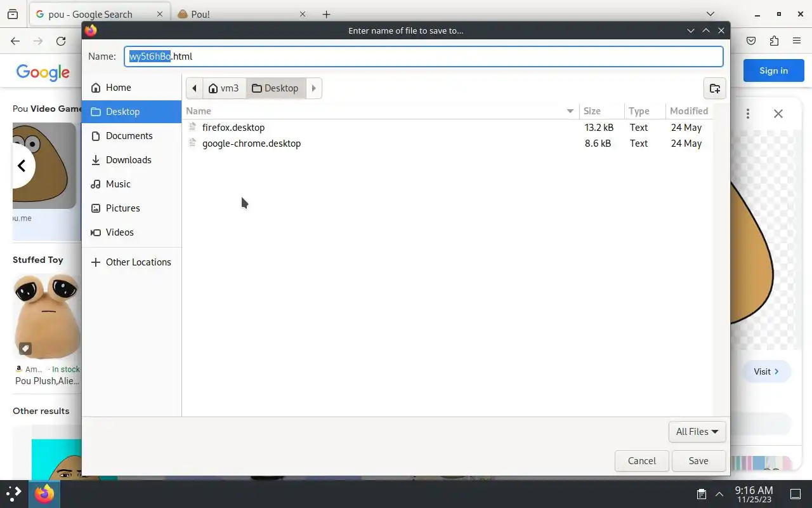This screenshot has height=508, width=812.
Task: Sort files by Size column
Action: pos(601,110)
